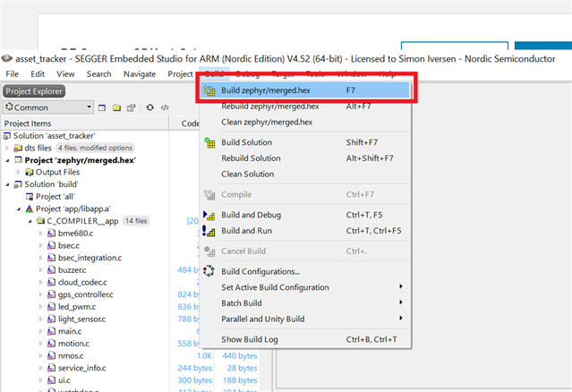This screenshot has width=572, height=392.
Task: Select bme680.c file
Action: (x=75, y=234)
